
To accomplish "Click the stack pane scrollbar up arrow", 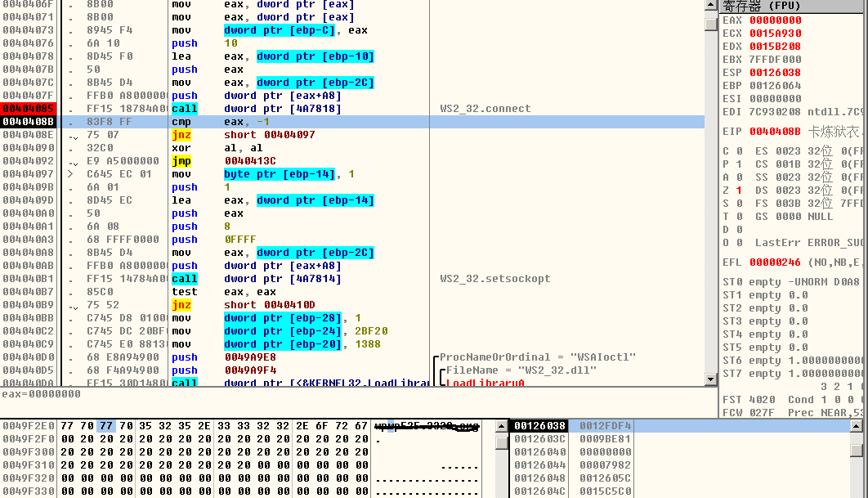I will pos(856,426).
